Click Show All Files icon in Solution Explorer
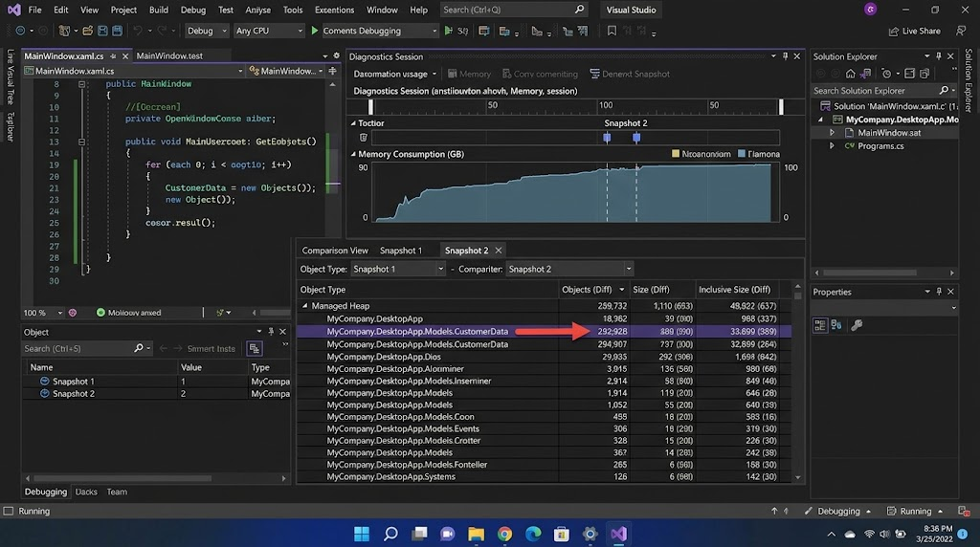Screen dimensions: 980x547 tap(924, 74)
